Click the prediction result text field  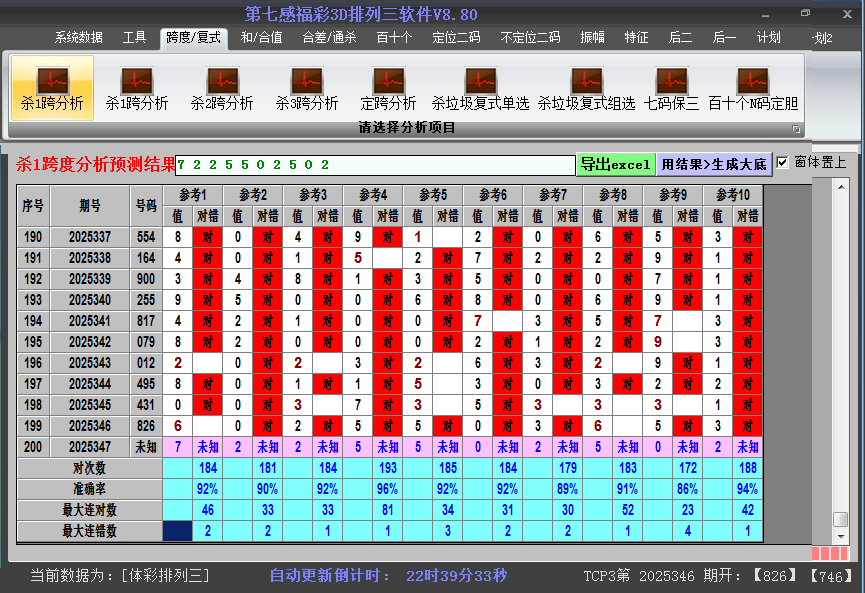point(374,164)
